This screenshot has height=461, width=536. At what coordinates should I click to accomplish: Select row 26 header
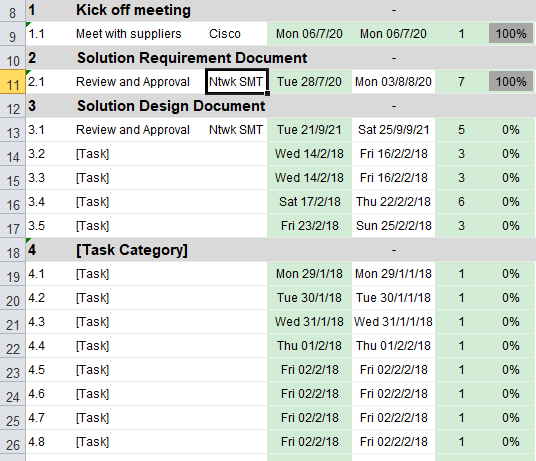coord(13,442)
